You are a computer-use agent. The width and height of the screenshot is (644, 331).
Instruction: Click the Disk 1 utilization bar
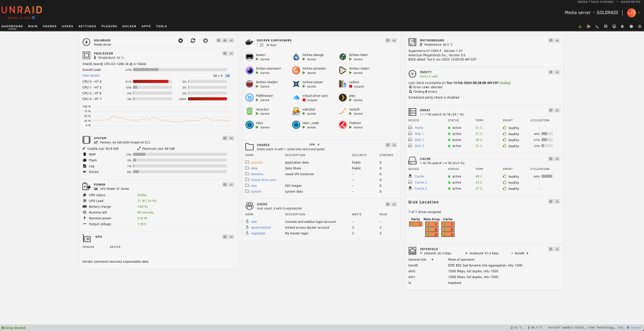coord(547,134)
